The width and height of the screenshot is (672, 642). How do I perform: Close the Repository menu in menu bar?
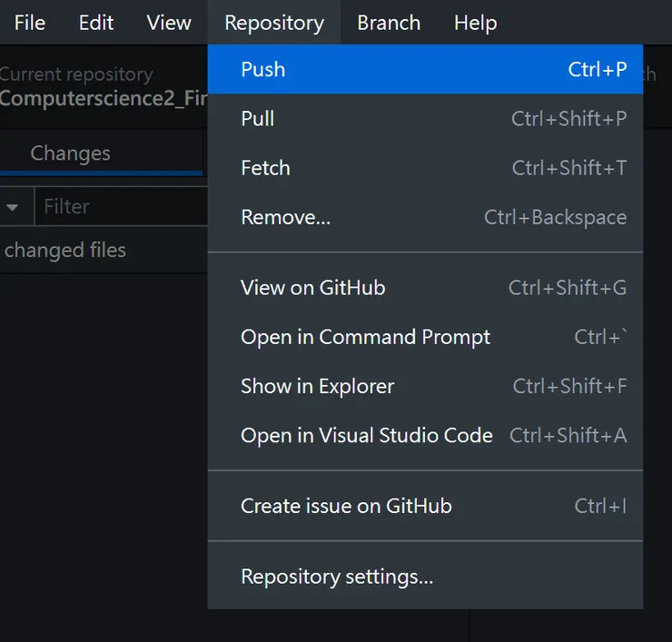[273, 23]
